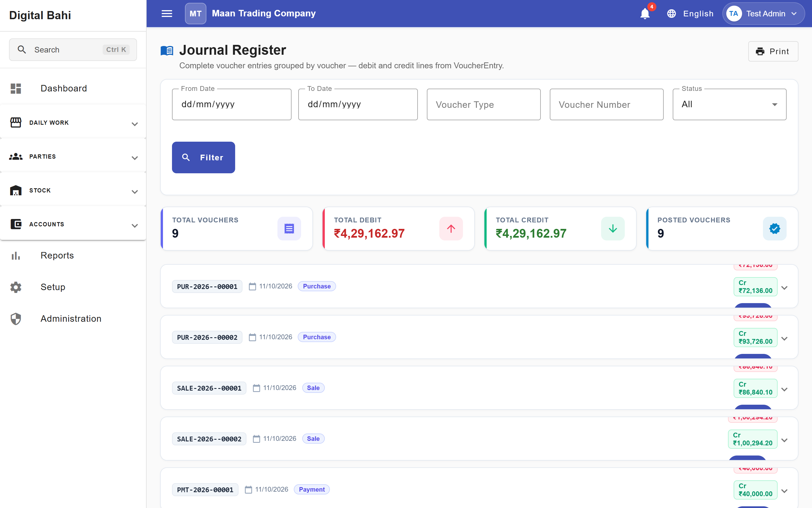This screenshot has height=508, width=812.
Task: Open notifications bell icon
Action: (x=645, y=14)
